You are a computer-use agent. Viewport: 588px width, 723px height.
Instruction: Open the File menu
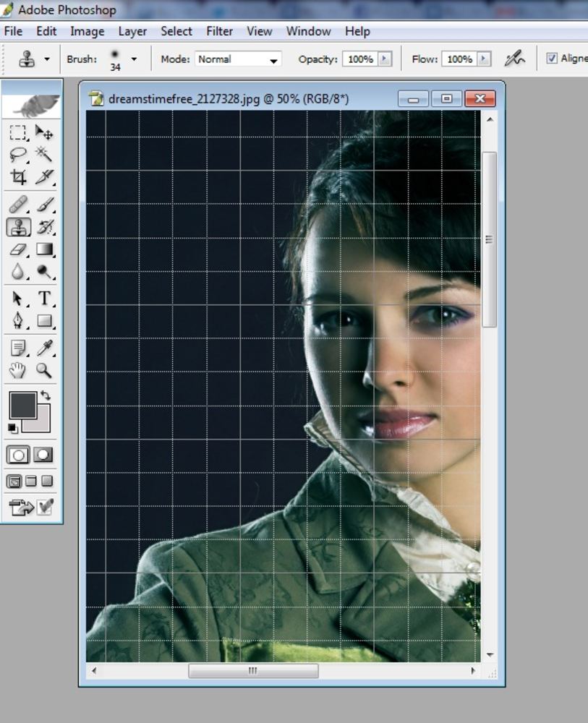(13, 31)
